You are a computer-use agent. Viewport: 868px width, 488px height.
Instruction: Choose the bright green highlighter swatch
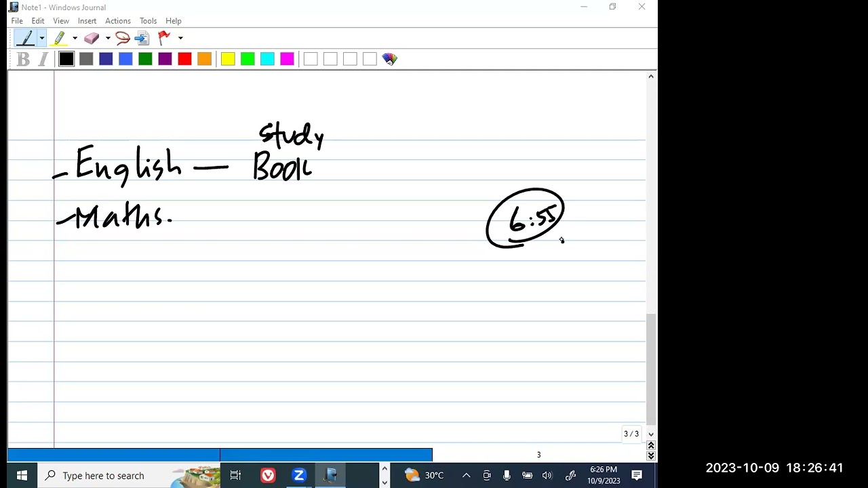pos(248,60)
